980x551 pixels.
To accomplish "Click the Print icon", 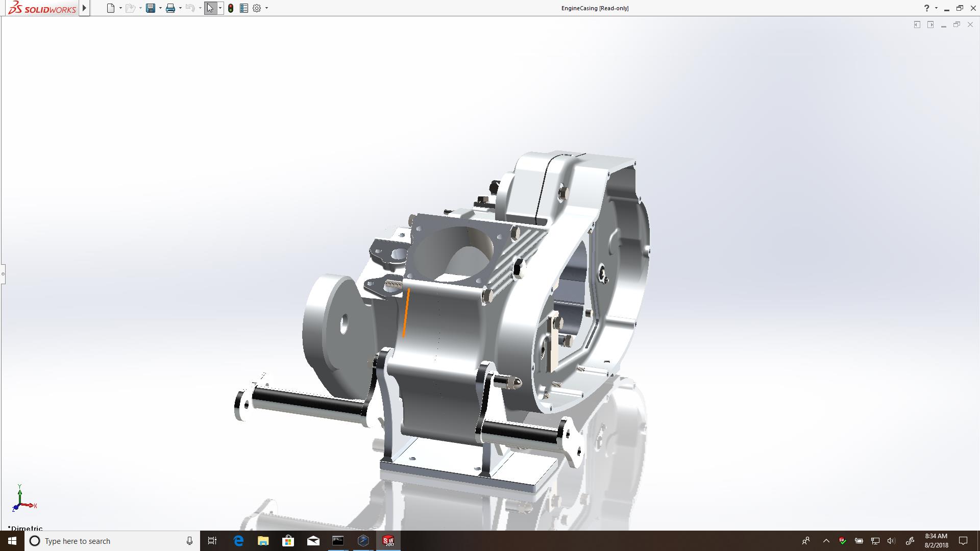I will (x=170, y=8).
